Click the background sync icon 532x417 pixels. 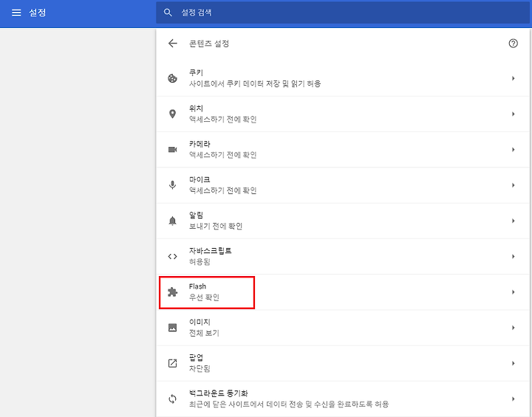tap(172, 399)
